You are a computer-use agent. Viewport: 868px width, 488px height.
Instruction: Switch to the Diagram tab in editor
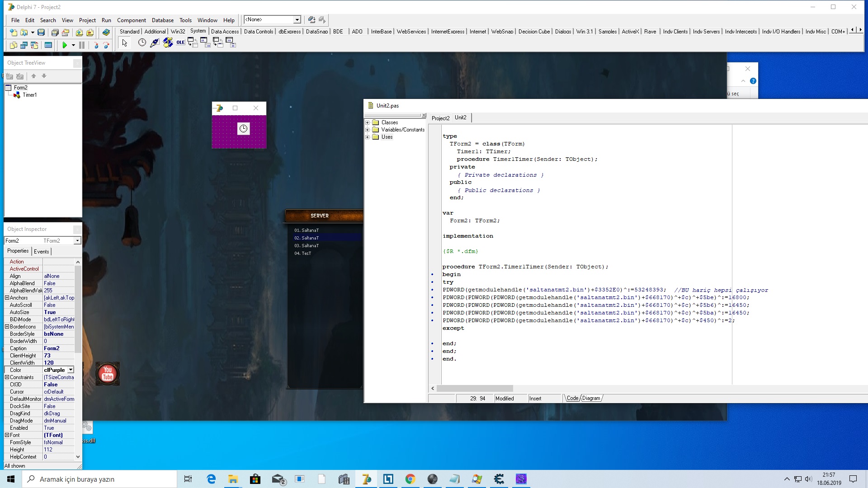(591, 399)
